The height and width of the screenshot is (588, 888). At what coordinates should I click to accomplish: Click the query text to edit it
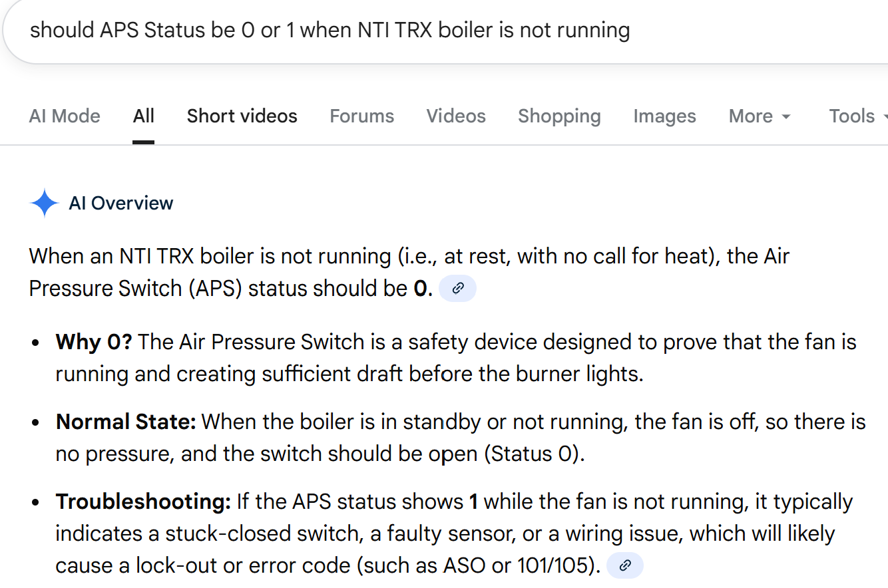[x=329, y=30]
